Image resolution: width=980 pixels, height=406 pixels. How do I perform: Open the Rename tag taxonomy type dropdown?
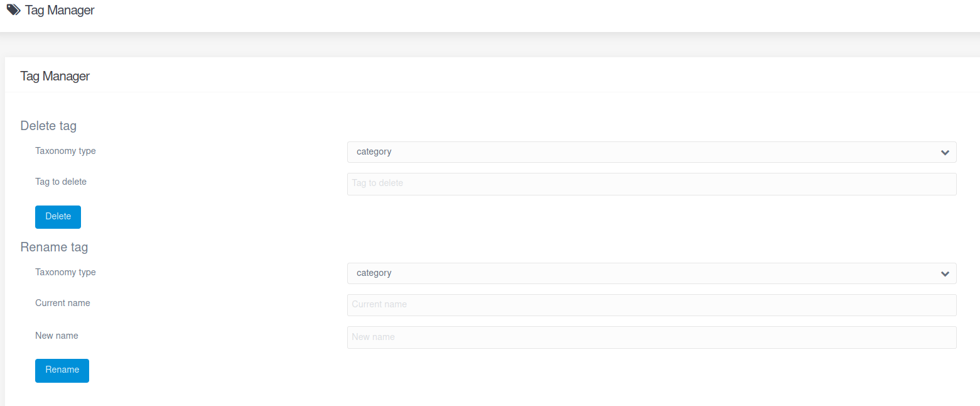point(652,273)
